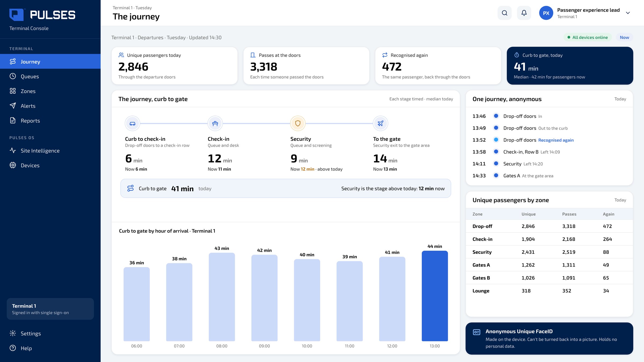Open Devices in the sidebar

50,165
